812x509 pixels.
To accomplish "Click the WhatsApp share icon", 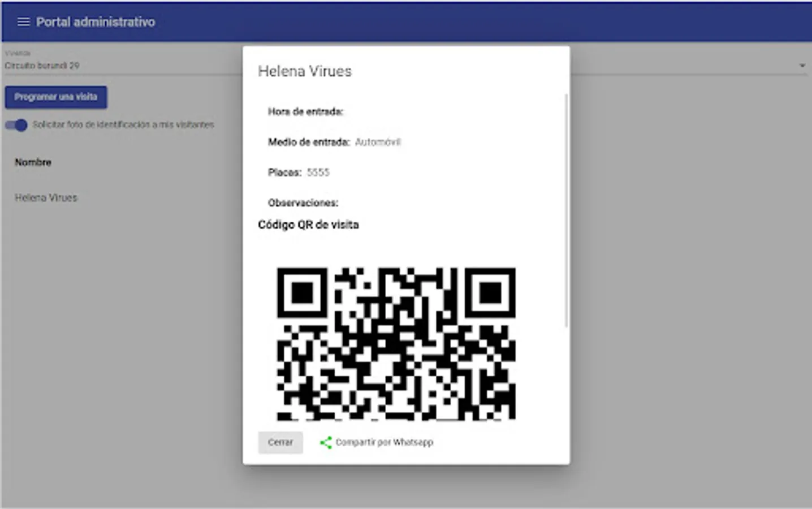I will tap(326, 442).
